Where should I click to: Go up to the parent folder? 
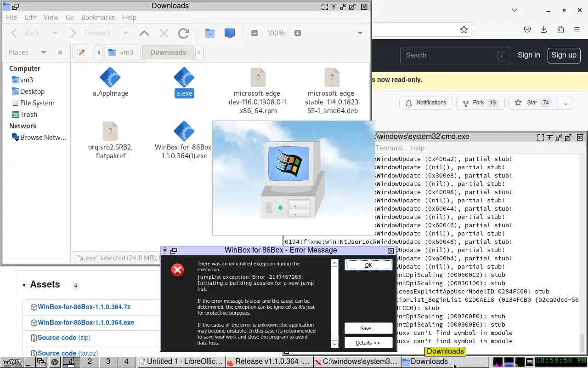pos(144,33)
